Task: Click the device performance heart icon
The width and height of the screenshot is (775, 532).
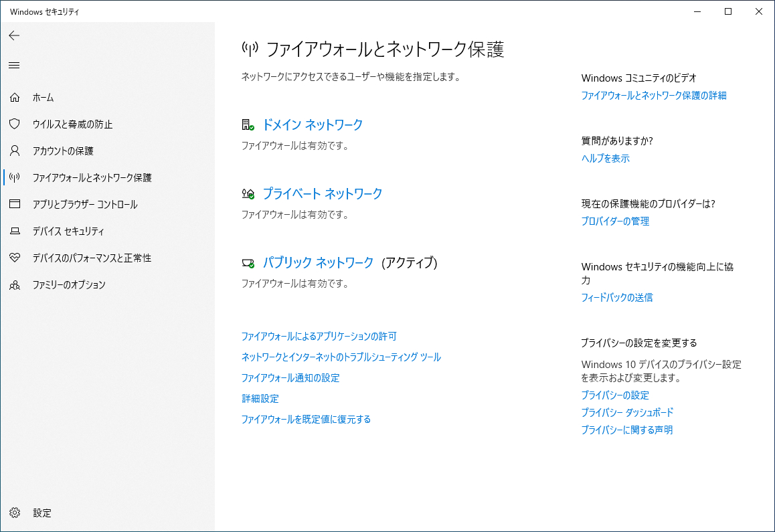Action: point(15,258)
